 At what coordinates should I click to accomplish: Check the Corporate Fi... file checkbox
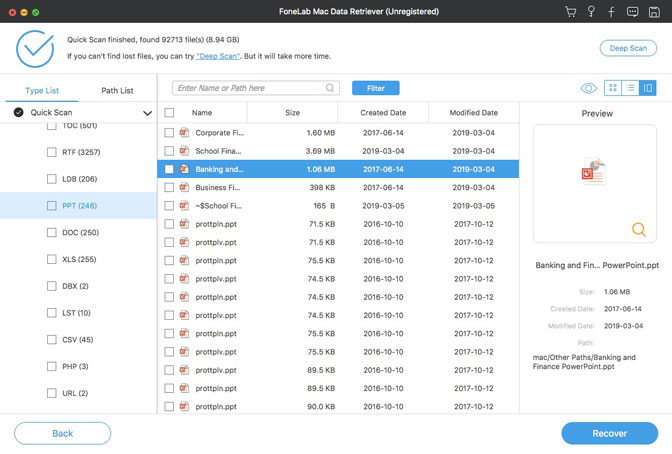(169, 132)
